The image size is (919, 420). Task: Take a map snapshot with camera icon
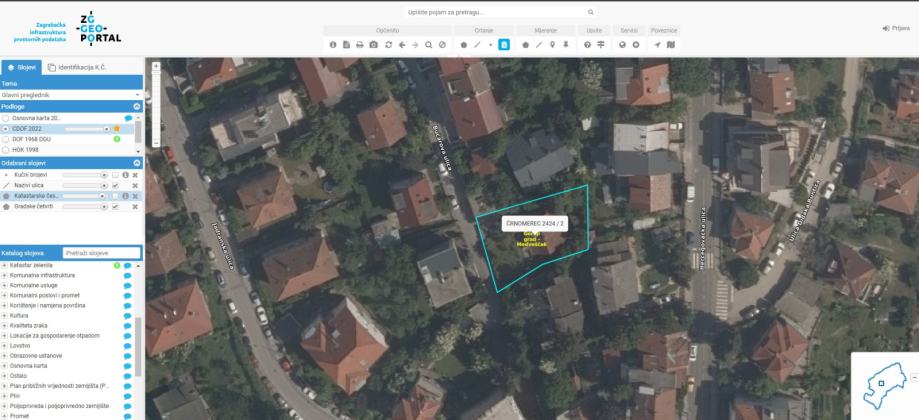(x=373, y=45)
